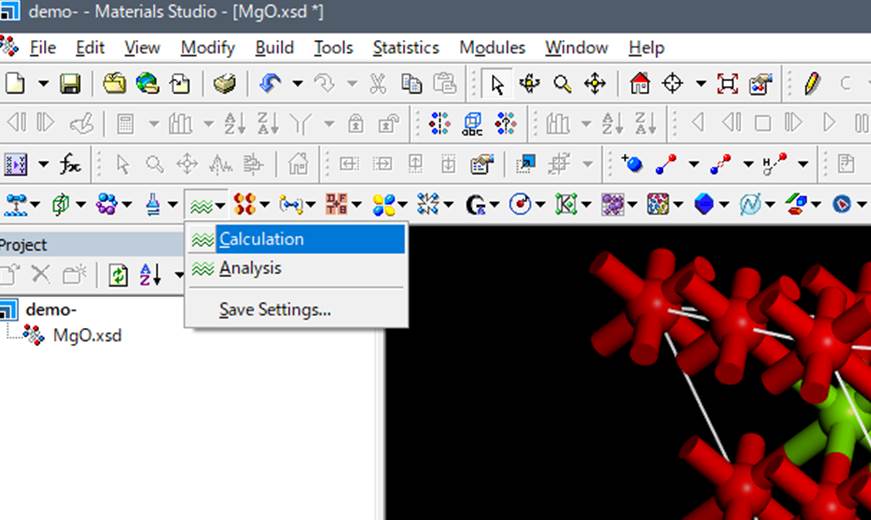Click the Reset View home icon
Viewport: 871px width, 520px height.
(x=640, y=84)
